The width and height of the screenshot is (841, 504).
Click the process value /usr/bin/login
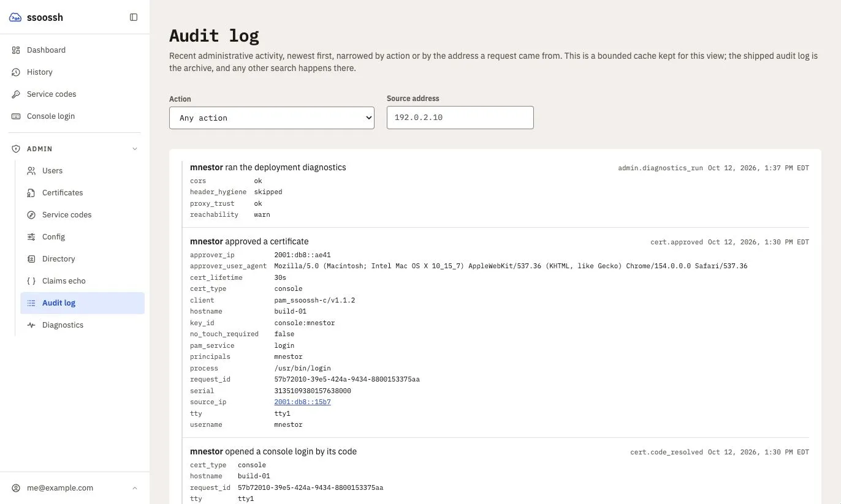(302, 368)
